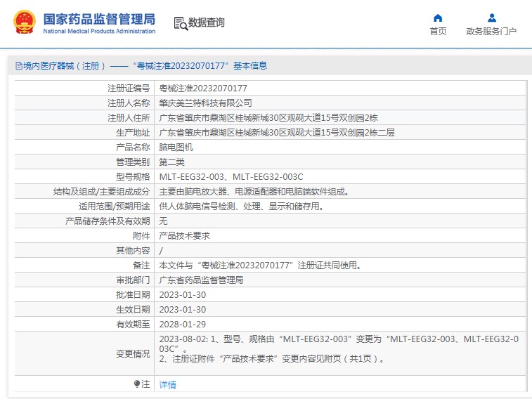Click the 管理类别 label
The width and height of the screenshot is (532, 399).
coord(133,162)
